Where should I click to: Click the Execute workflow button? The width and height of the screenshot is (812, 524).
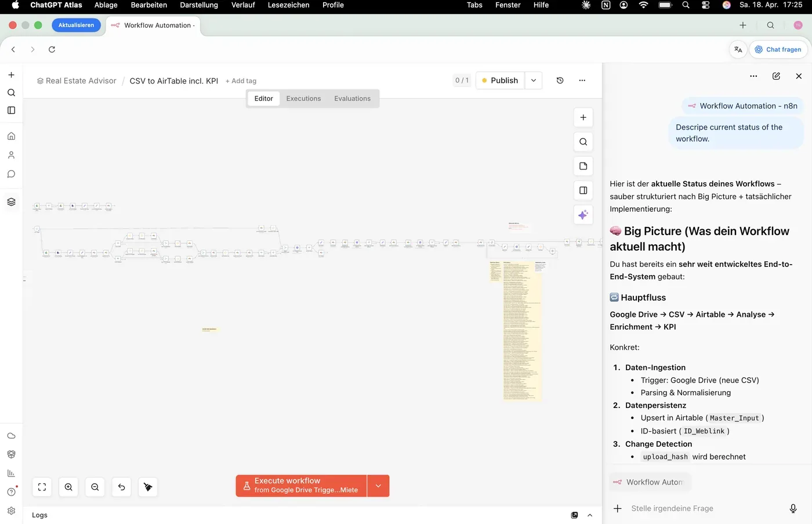click(302, 486)
